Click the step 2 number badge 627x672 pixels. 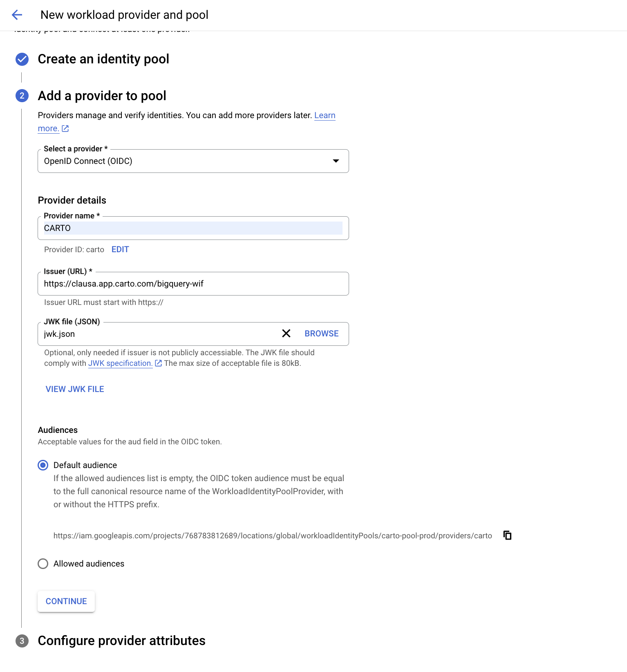click(22, 96)
